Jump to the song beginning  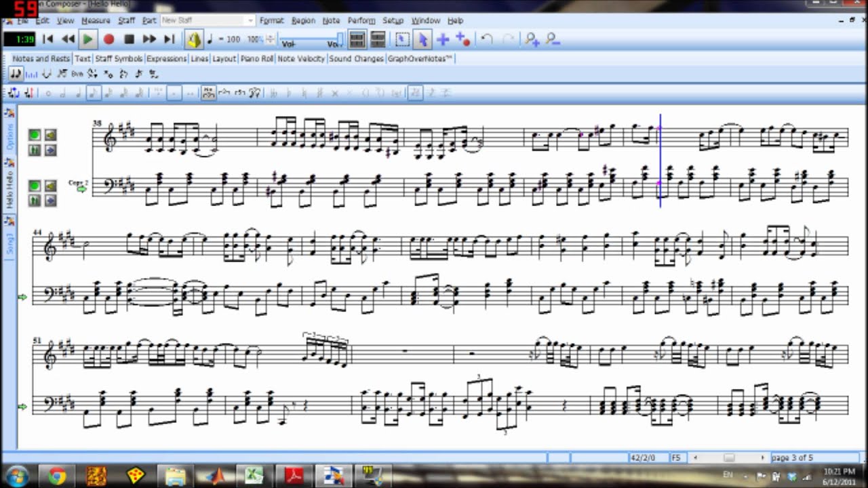click(x=48, y=39)
